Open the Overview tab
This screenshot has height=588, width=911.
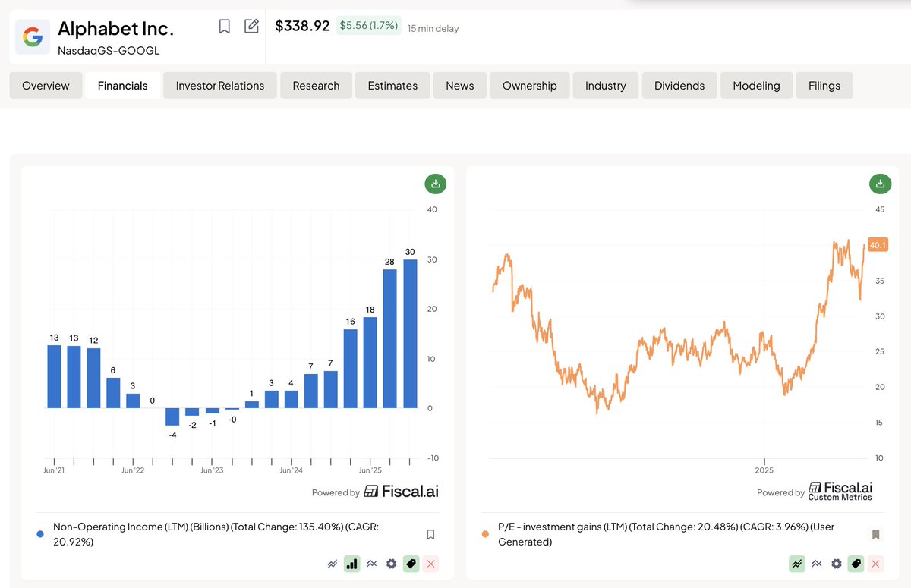click(46, 86)
